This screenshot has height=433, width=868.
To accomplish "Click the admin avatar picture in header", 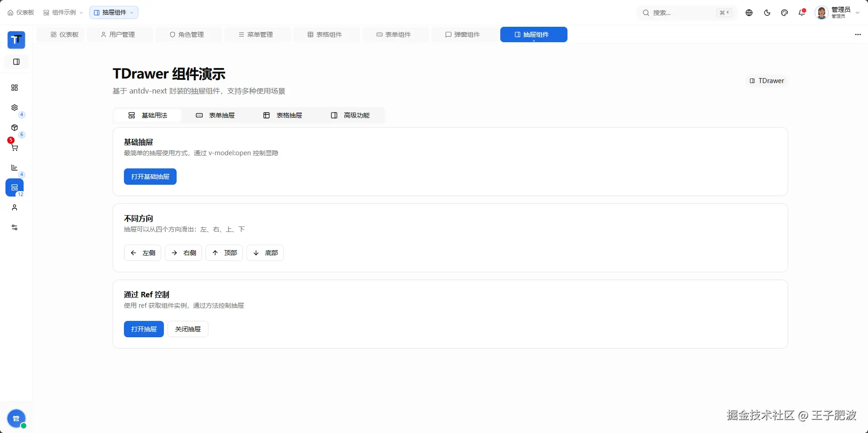I will point(822,13).
